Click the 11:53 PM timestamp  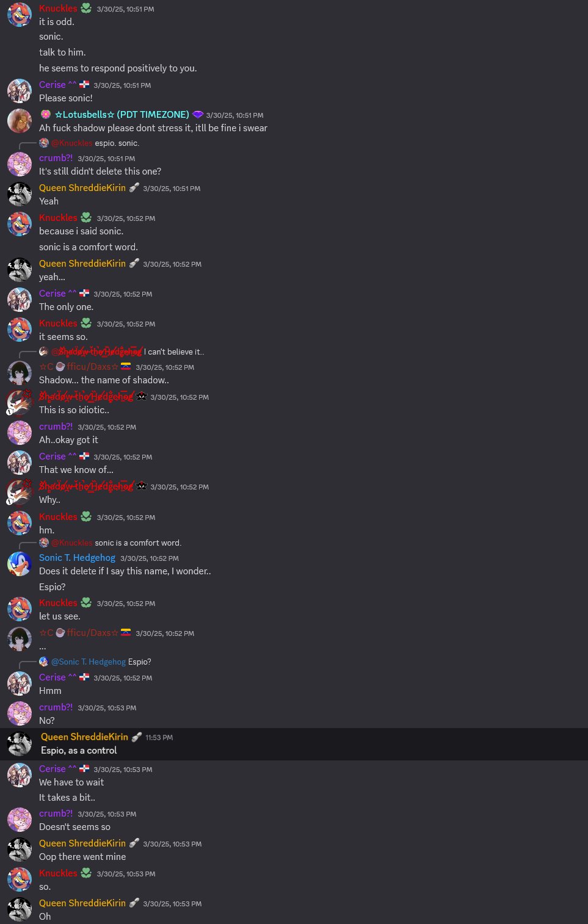[x=159, y=738]
